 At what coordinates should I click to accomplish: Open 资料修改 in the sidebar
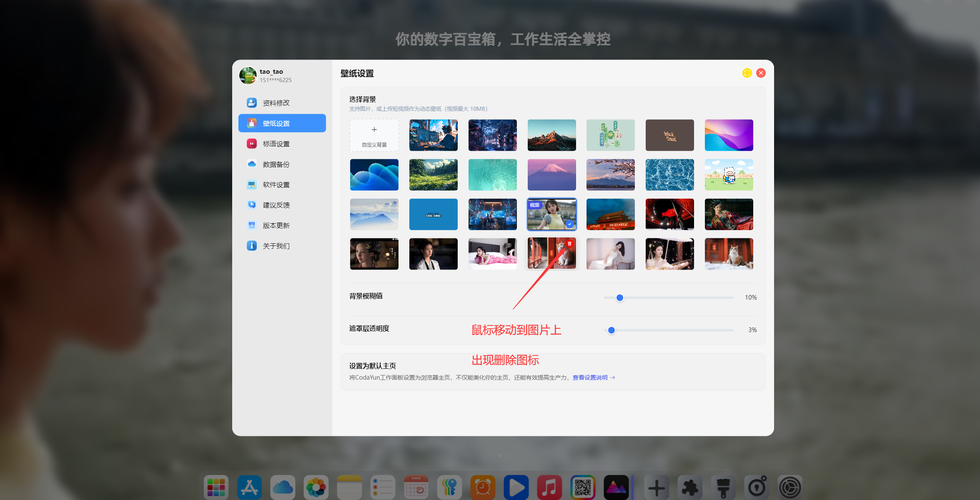tap(282, 103)
